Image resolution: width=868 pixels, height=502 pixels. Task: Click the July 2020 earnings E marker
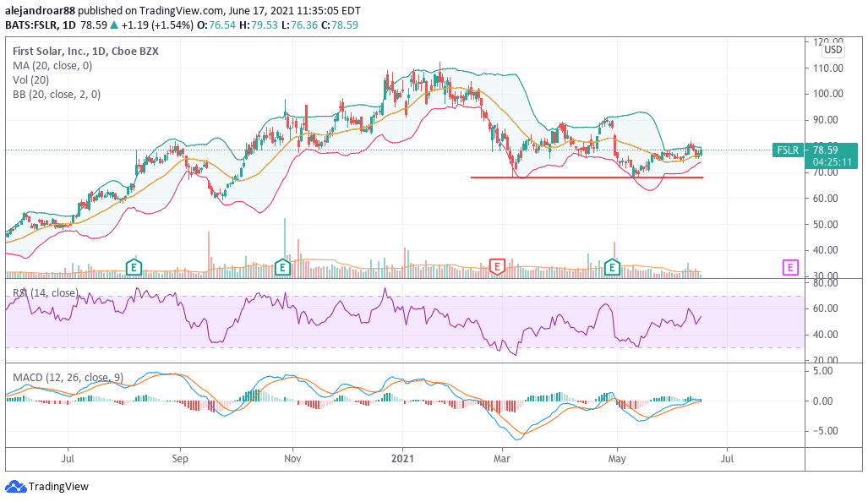click(x=134, y=268)
